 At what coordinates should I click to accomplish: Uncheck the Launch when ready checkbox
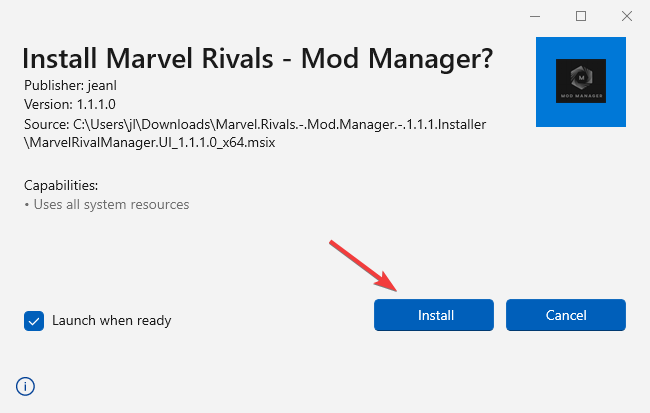click(x=34, y=321)
